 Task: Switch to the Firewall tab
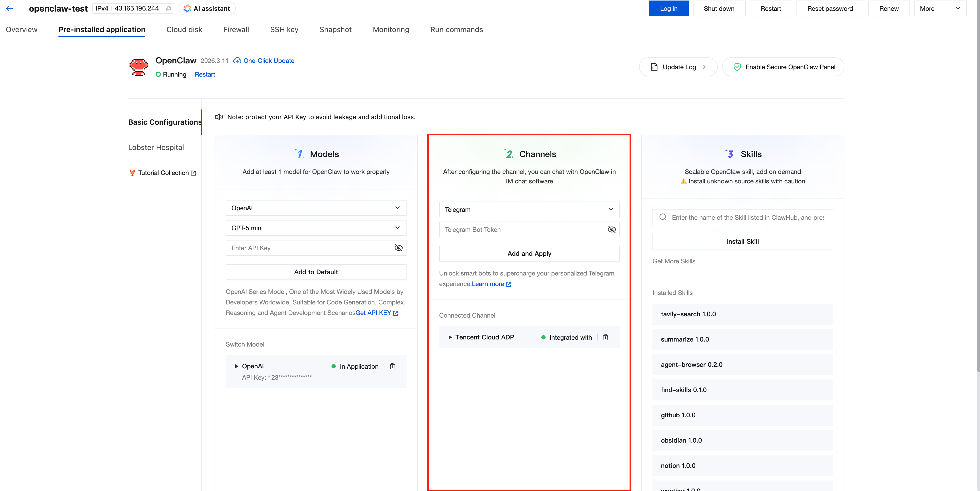[x=236, y=30]
